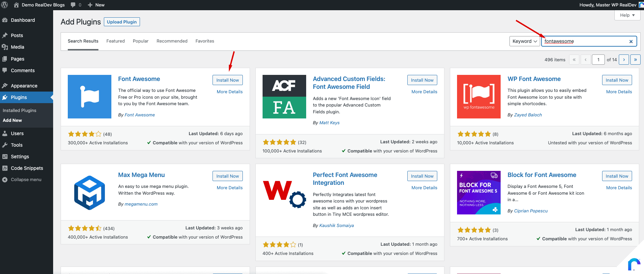644x274 pixels.
Task: Open the Font Awesome plugin title link
Action: (x=139, y=79)
